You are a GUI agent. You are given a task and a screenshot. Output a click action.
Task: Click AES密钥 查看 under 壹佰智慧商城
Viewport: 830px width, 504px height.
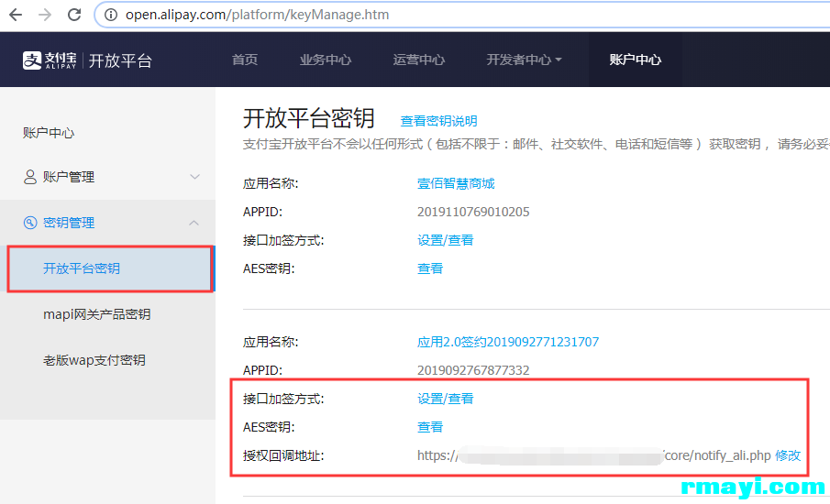coord(430,268)
